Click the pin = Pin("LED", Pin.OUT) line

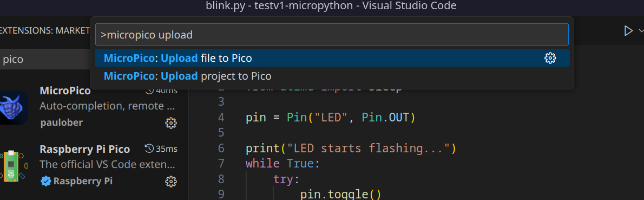click(331, 118)
